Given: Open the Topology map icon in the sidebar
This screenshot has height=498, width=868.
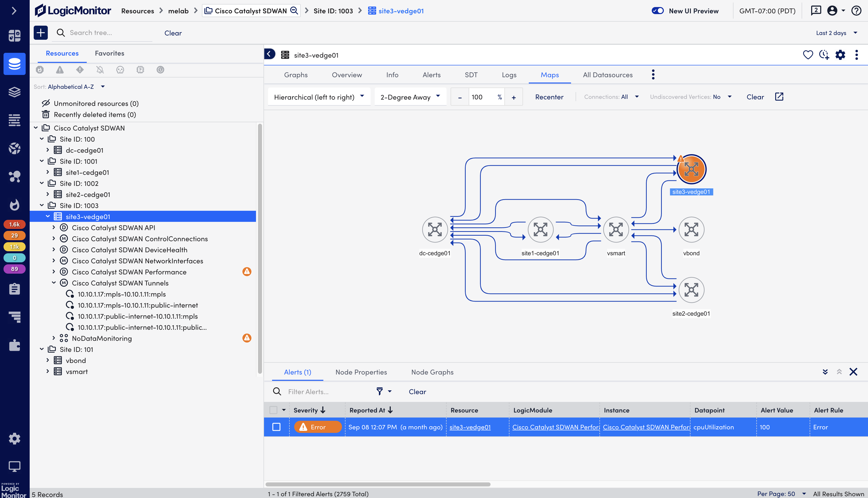Looking at the screenshot, I should (x=14, y=177).
